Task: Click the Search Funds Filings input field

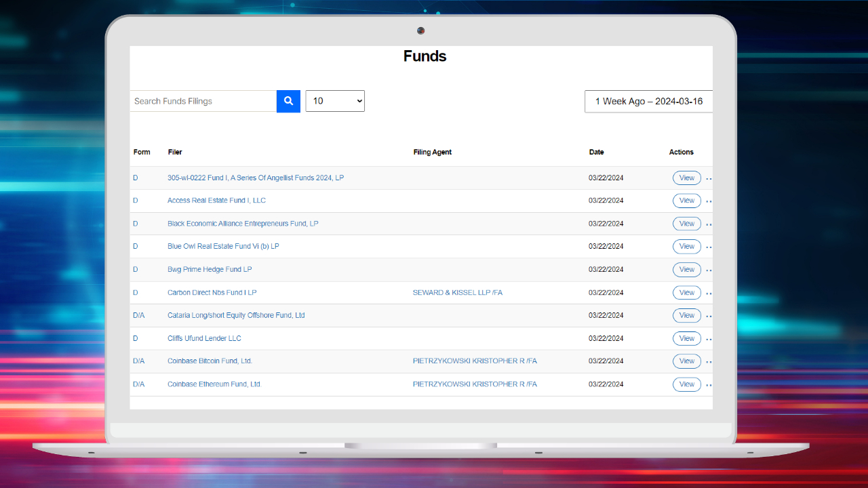Action: pos(203,101)
